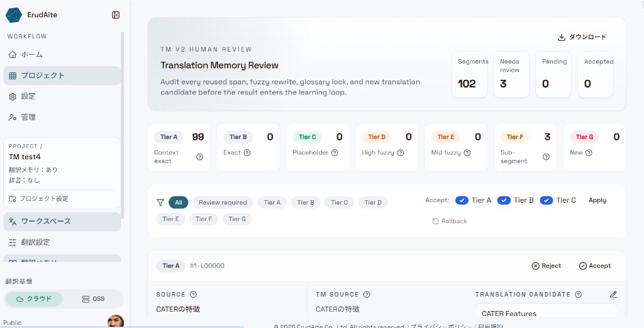
Task: Open ワークスペース in sidebar
Action: click(x=62, y=221)
